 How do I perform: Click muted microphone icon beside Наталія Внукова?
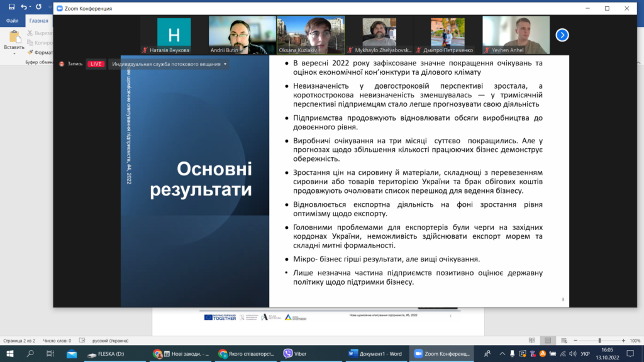coord(145,50)
